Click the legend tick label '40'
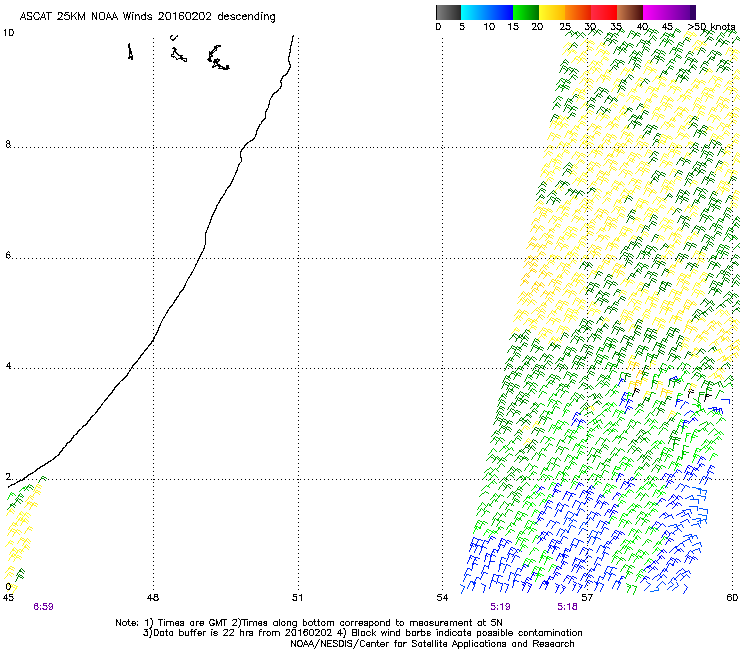The height and width of the screenshot is (650, 740). point(642,27)
